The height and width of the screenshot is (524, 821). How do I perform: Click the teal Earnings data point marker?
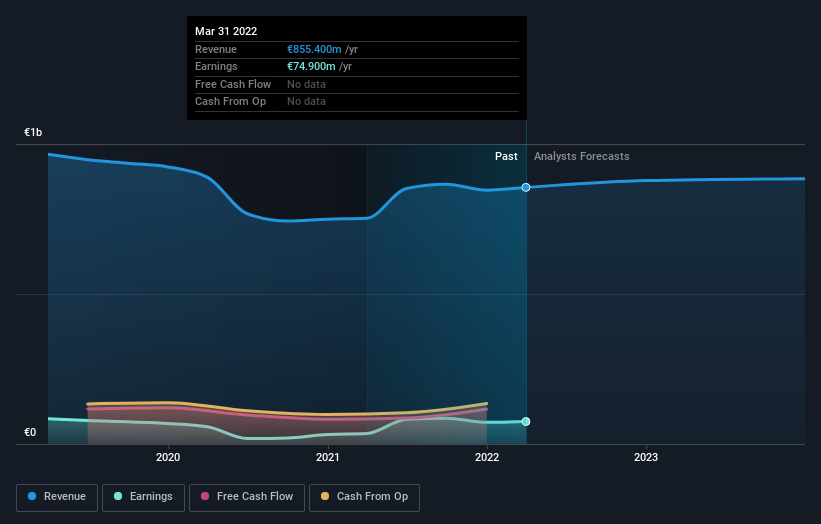(x=526, y=421)
